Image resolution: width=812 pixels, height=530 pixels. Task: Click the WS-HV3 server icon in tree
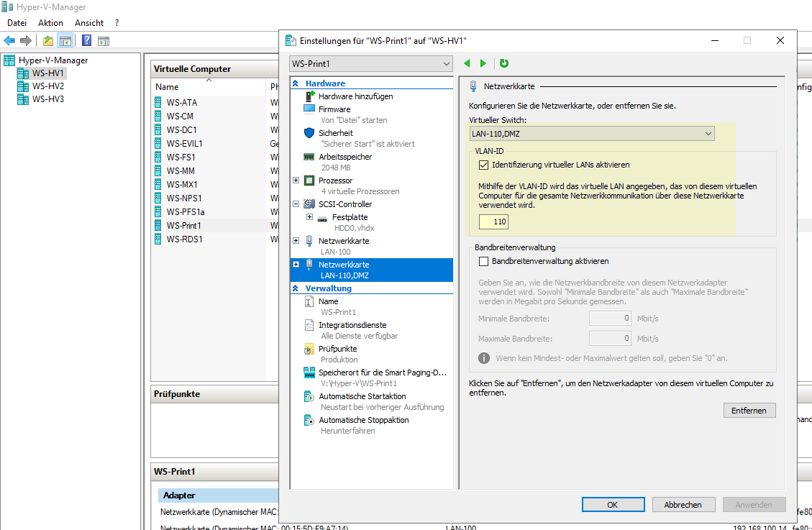pyautogui.click(x=23, y=99)
